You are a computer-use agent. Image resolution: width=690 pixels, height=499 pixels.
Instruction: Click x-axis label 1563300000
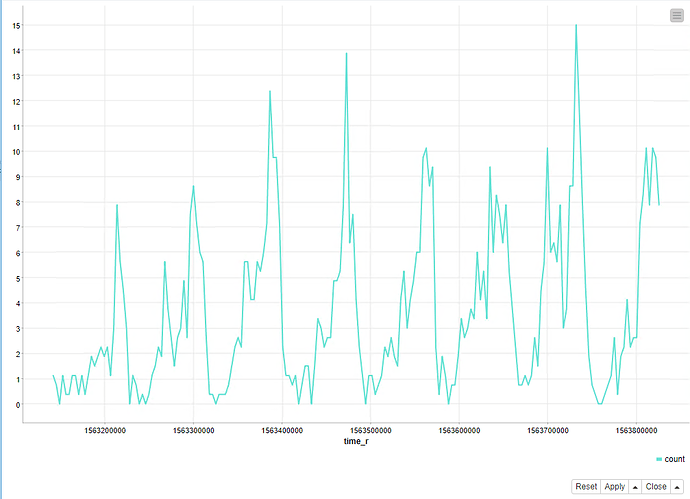193,430
